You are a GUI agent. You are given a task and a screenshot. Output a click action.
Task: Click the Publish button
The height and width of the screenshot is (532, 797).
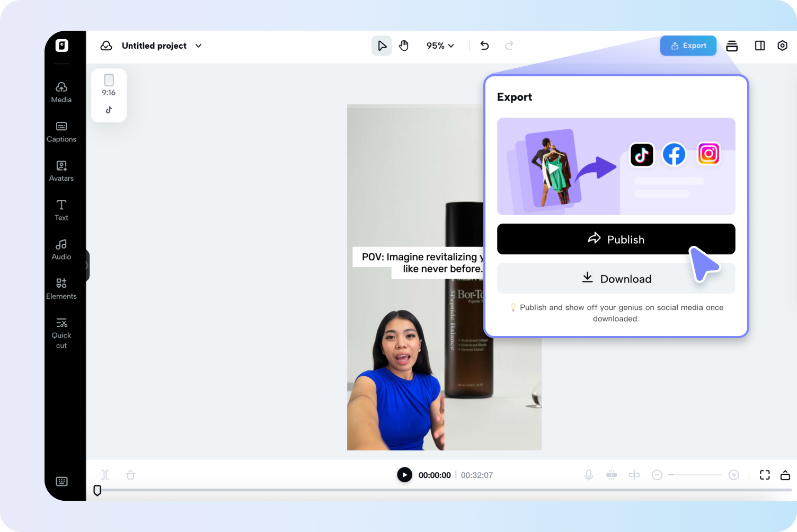pyautogui.click(x=616, y=239)
